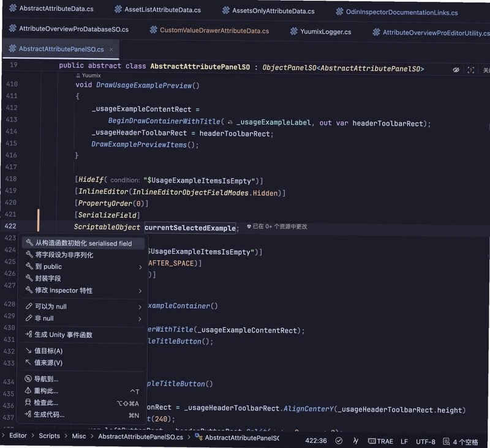Viewport: 490px width, 448px height.
Task: Expand '可以为 null' submenu arrow
Action: (x=140, y=307)
